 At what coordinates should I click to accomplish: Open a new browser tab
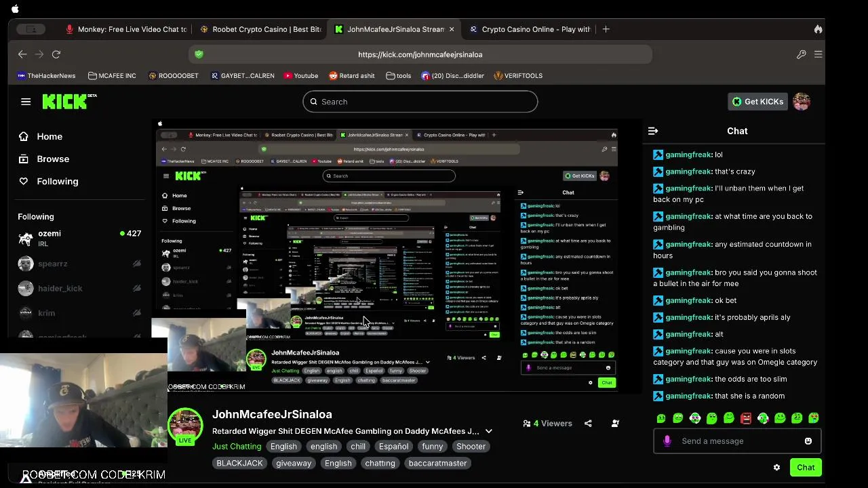606,29
